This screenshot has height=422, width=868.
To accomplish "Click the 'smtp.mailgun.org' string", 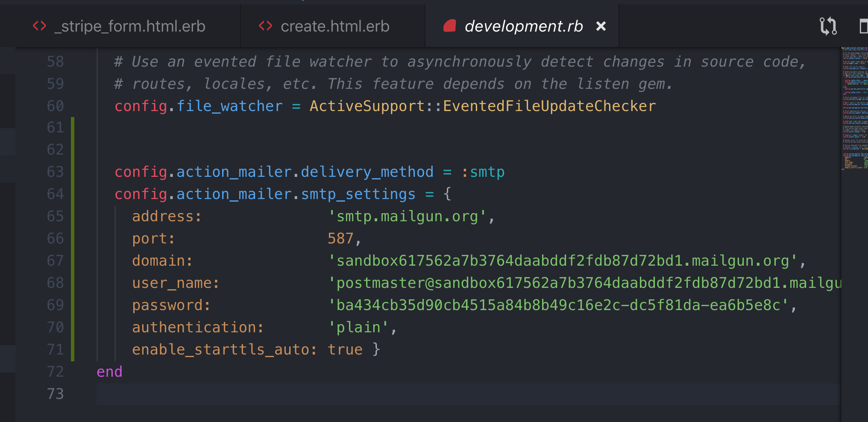I will pyautogui.click(x=407, y=217).
